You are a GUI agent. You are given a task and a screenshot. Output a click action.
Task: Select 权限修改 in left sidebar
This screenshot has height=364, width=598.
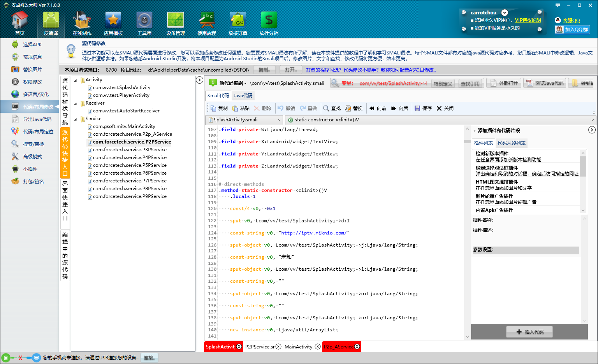point(32,82)
